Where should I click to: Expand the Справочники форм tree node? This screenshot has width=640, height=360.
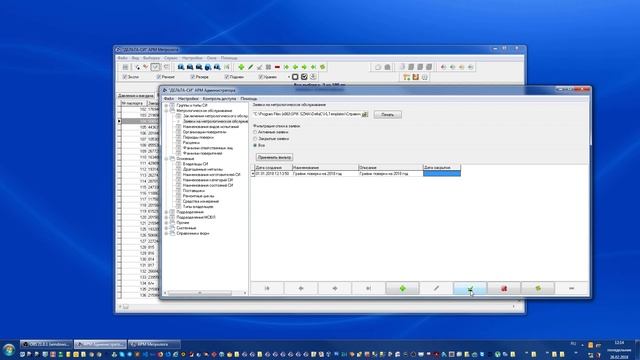point(167,233)
